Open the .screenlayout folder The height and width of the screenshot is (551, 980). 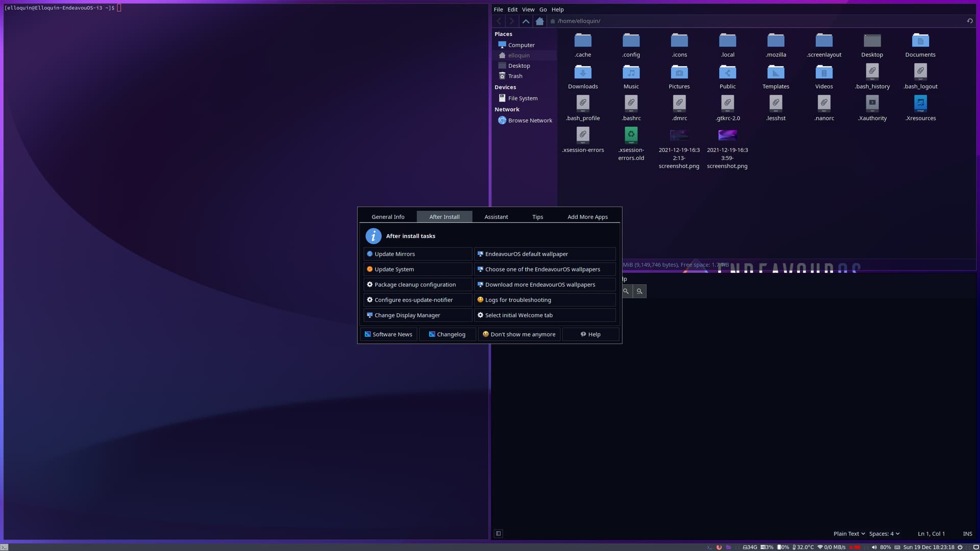click(824, 45)
